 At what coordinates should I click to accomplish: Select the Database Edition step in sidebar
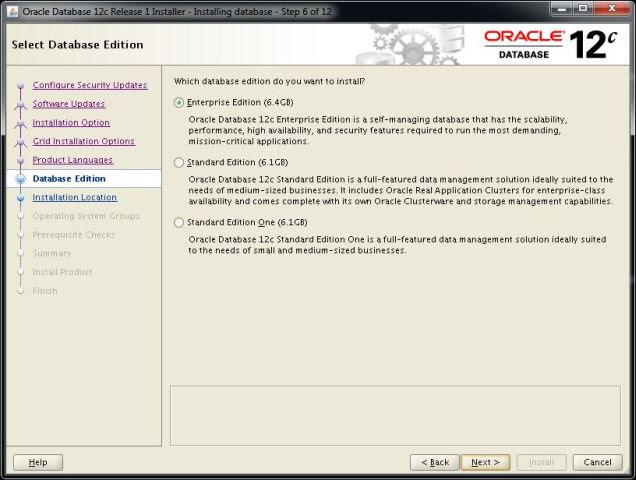tap(69, 179)
